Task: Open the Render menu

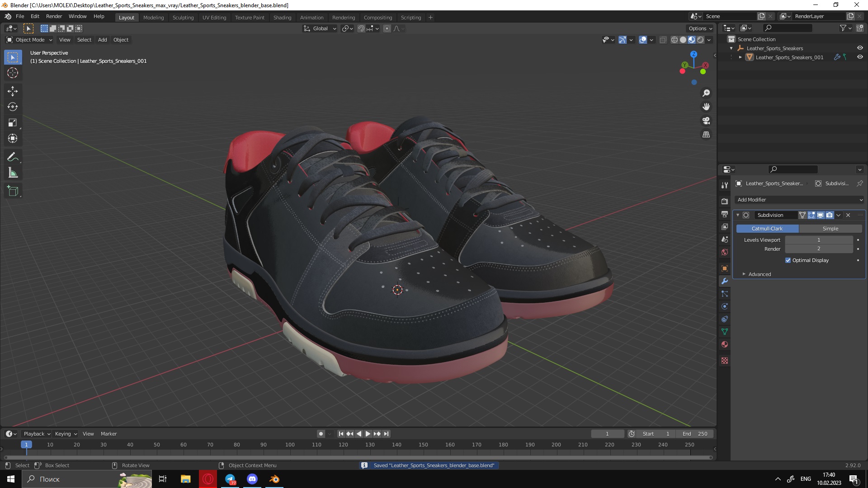Action: pyautogui.click(x=54, y=16)
